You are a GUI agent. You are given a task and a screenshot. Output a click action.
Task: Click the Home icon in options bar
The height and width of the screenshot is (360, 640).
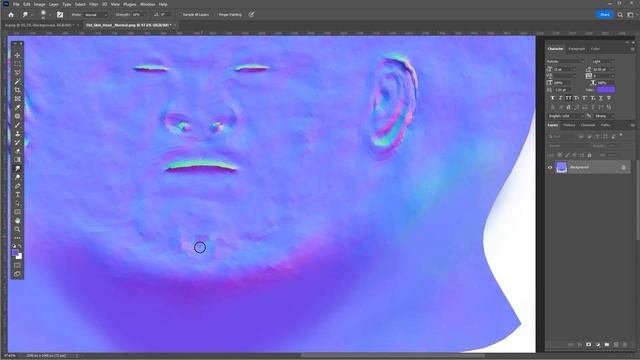pyautogui.click(x=11, y=15)
